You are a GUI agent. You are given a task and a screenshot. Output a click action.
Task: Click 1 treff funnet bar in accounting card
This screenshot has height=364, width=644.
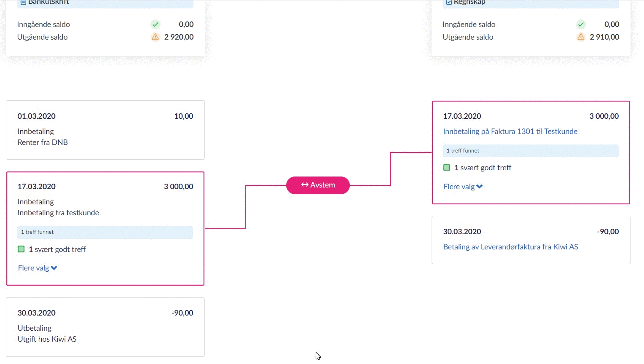point(531,151)
